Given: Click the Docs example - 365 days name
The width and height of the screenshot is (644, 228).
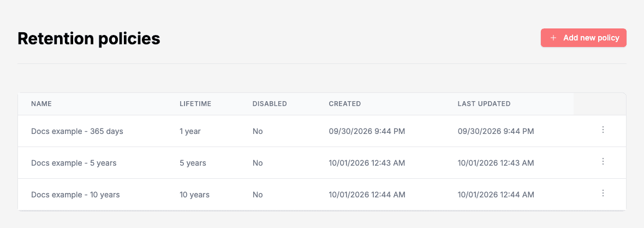Looking at the screenshot, I should coord(77,131).
